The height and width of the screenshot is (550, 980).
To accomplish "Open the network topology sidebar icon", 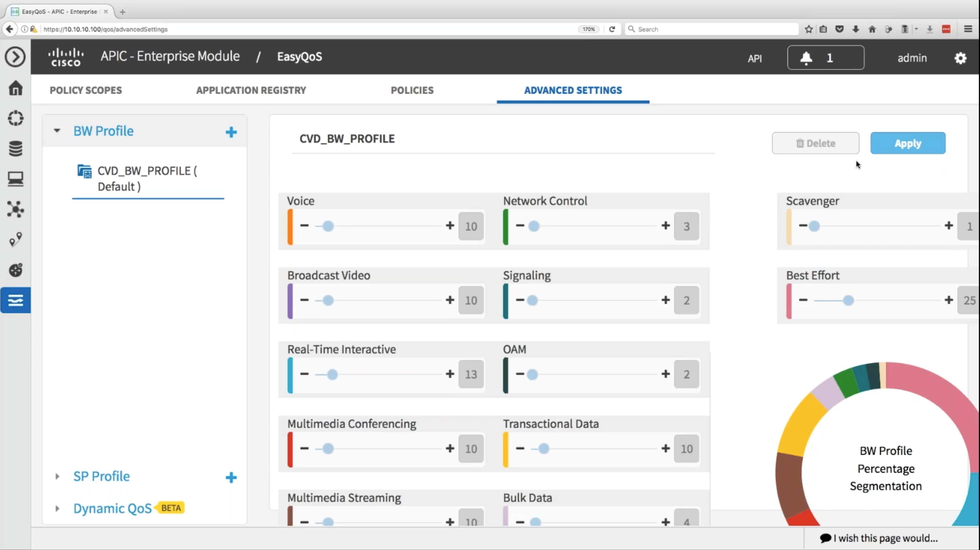I will pos(16,209).
